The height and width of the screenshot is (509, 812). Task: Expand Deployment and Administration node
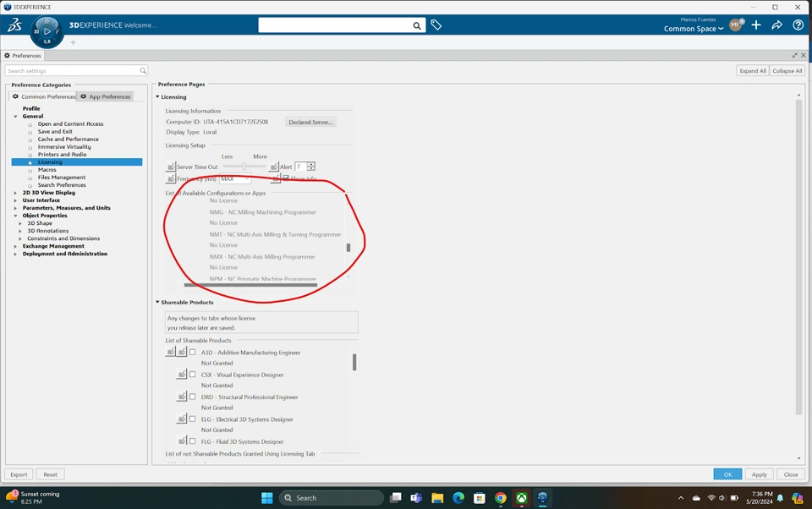(15, 254)
